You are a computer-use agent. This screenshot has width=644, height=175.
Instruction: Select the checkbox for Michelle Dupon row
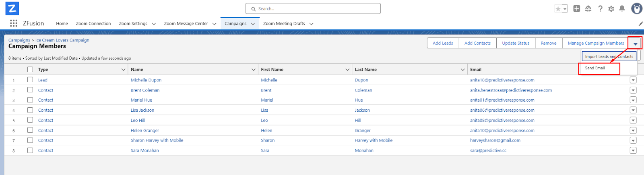pyautogui.click(x=30, y=80)
